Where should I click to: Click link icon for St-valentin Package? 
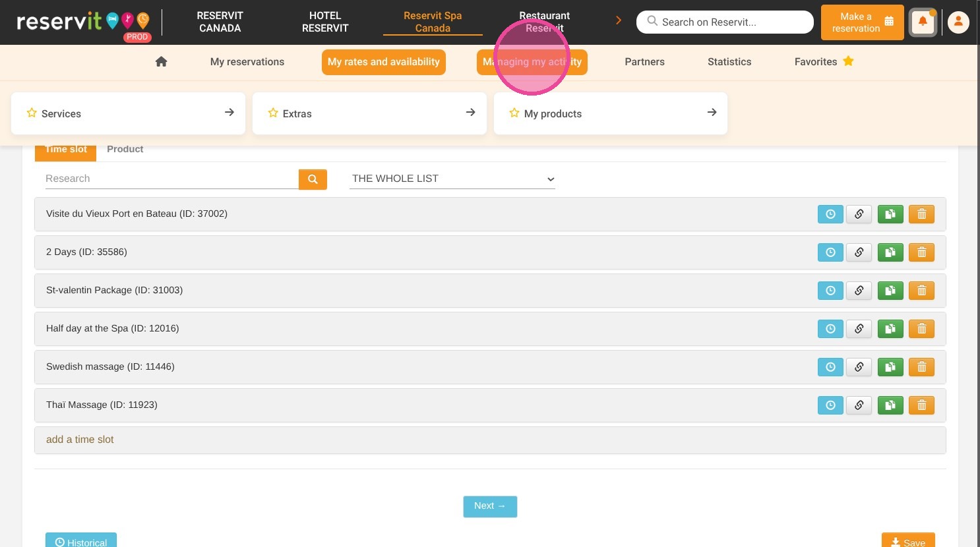(x=859, y=291)
